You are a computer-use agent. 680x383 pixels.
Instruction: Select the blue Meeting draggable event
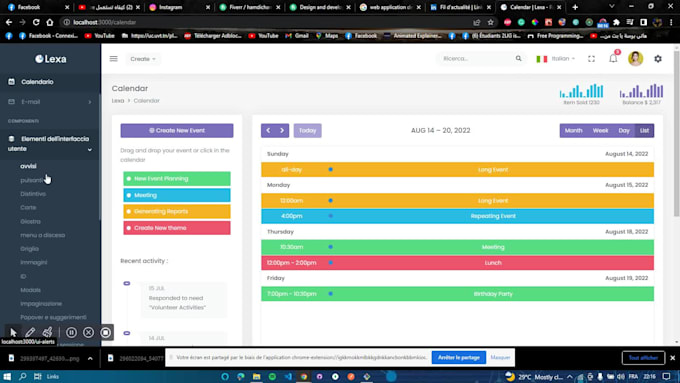click(177, 195)
